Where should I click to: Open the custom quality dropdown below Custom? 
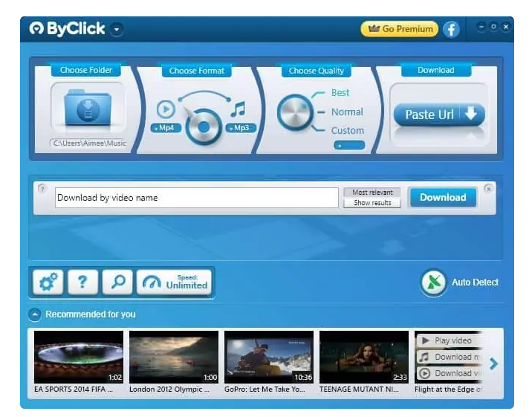[349, 145]
